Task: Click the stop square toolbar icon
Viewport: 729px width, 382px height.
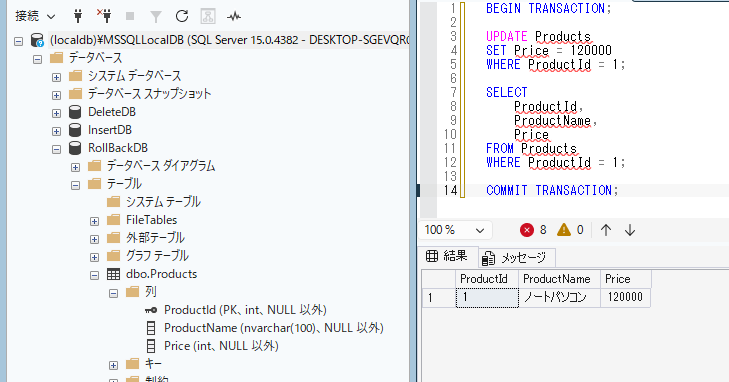Action: (130, 16)
